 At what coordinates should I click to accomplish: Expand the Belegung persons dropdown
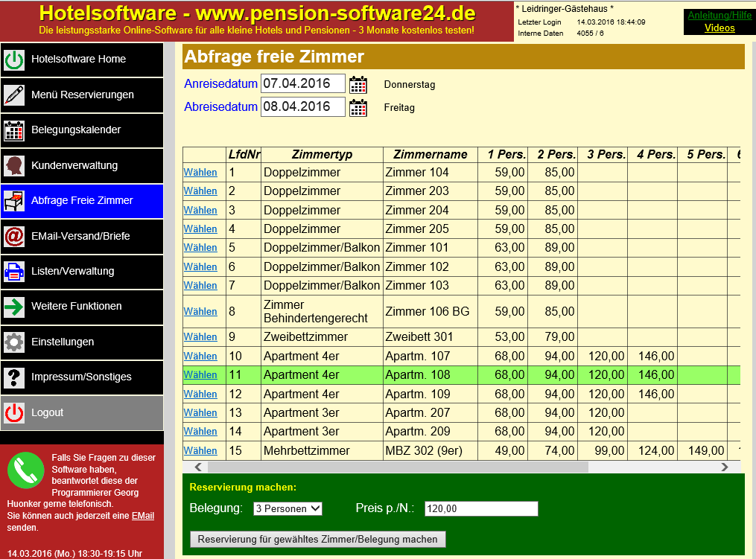click(287, 508)
